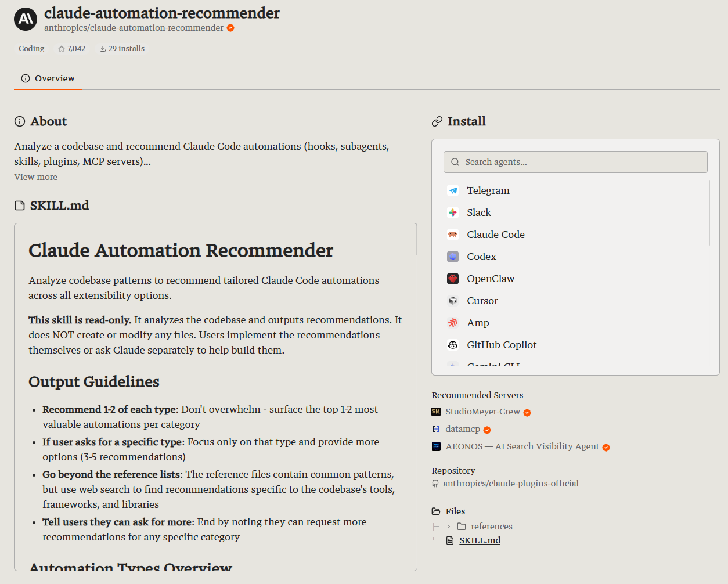The height and width of the screenshot is (584, 728).
Task: Click the magnifier icon in Search agents field
Action: point(455,162)
